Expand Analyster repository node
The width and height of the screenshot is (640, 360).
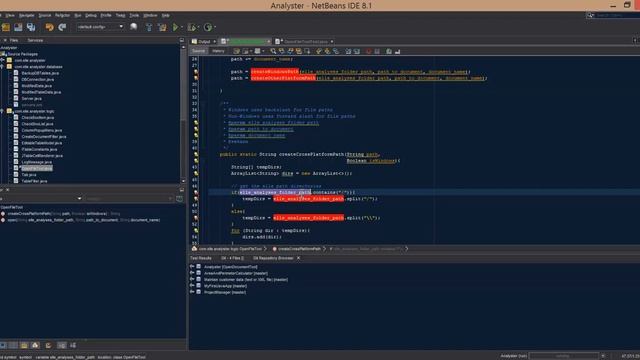tap(192, 267)
